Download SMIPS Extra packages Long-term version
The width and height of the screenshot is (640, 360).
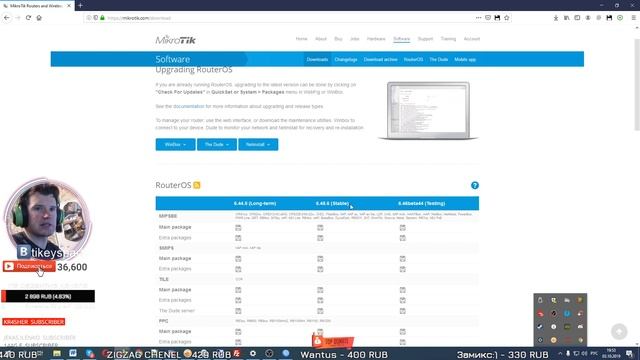[x=238, y=269]
